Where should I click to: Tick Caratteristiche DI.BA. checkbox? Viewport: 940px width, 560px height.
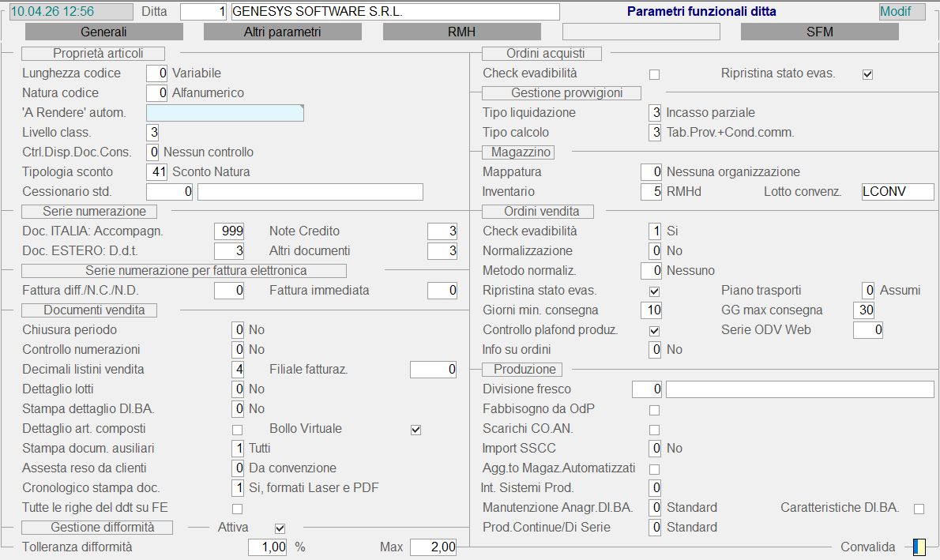tap(919, 509)
